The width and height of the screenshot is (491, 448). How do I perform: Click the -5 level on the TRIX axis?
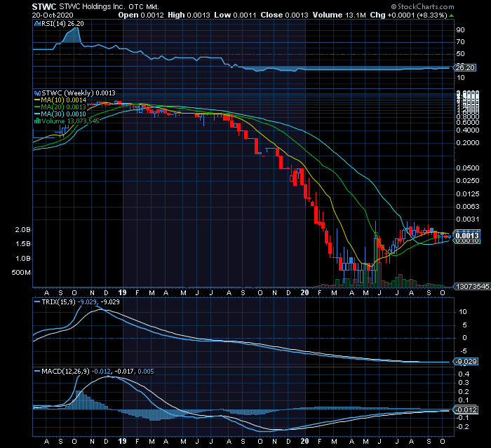(x=464, y=351)
